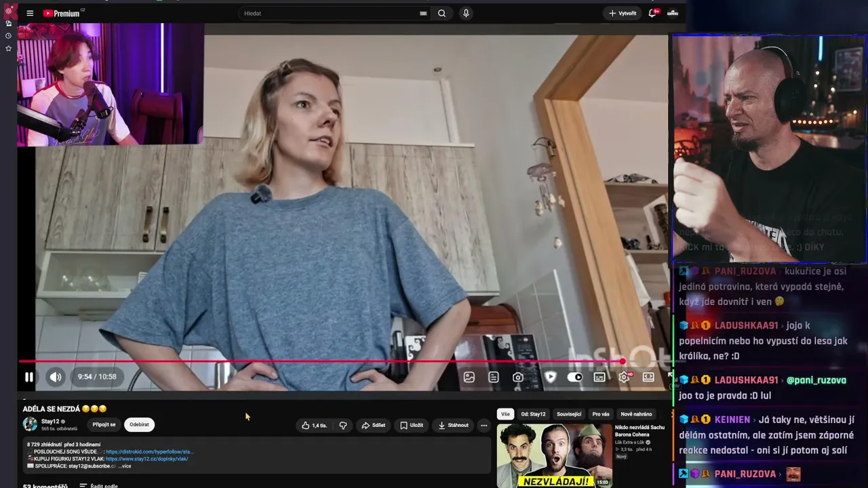Open the NEZVLÁDAJÍ! recommended video thumbnail

point(555,455)
